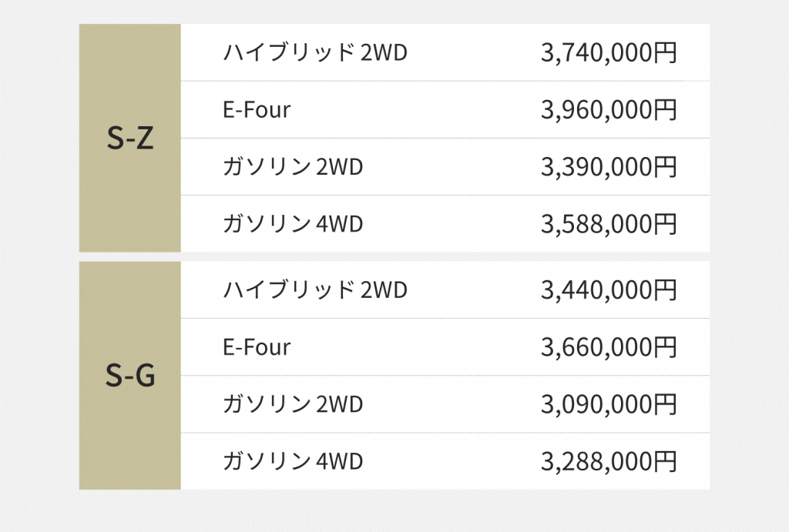Select the S-G ガソリン 4WD label
The height and width of the screenshot is (532, 789).
(292, 460)
